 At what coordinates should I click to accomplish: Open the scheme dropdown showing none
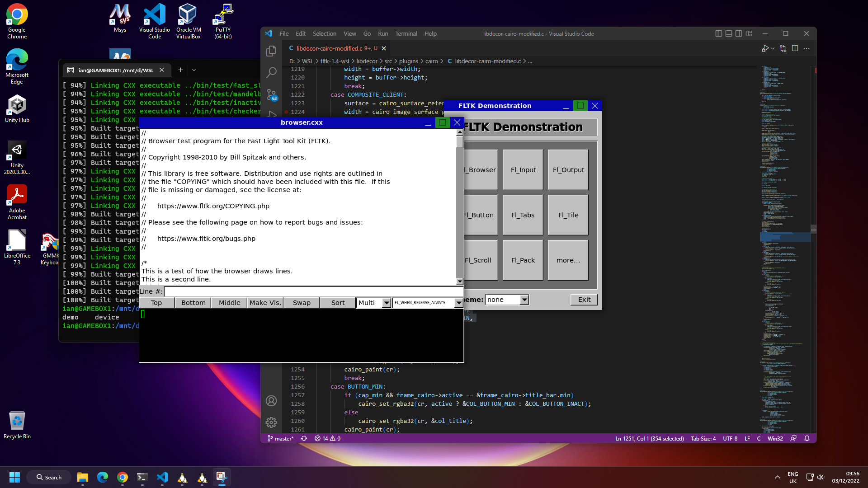coord(506,300)
